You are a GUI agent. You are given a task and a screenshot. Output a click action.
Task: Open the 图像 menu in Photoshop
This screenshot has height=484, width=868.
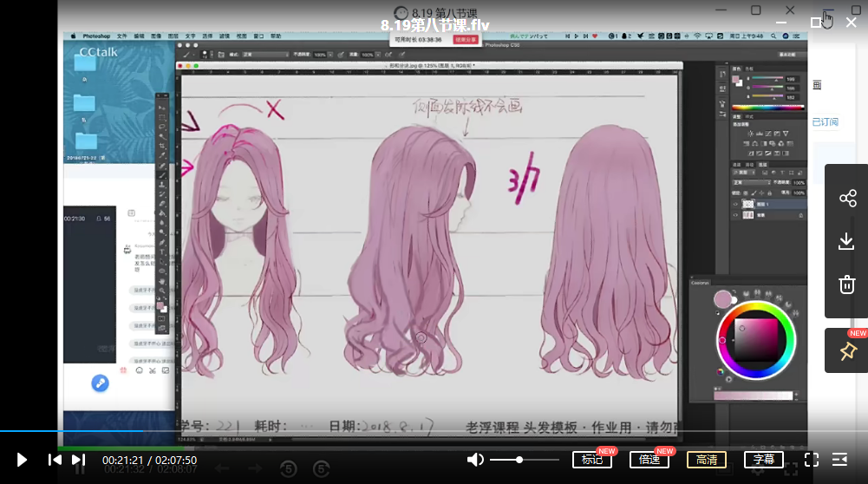tap(156, 36)
